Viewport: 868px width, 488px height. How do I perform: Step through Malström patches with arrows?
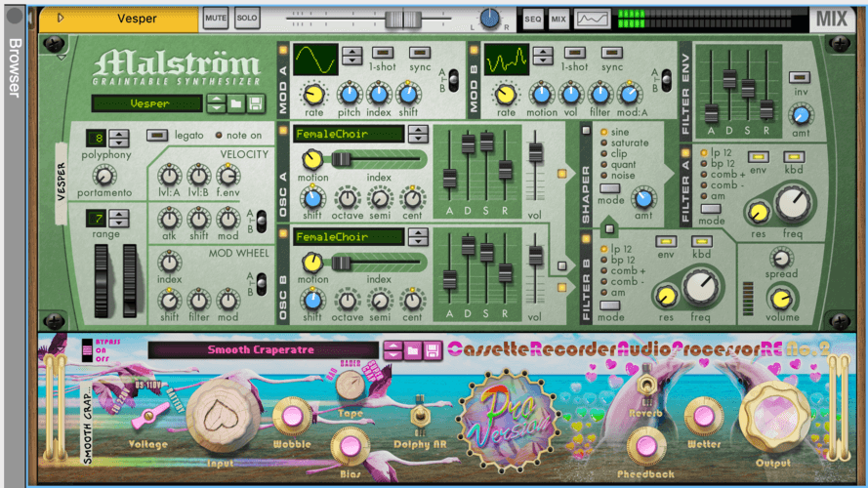(216, 103)
